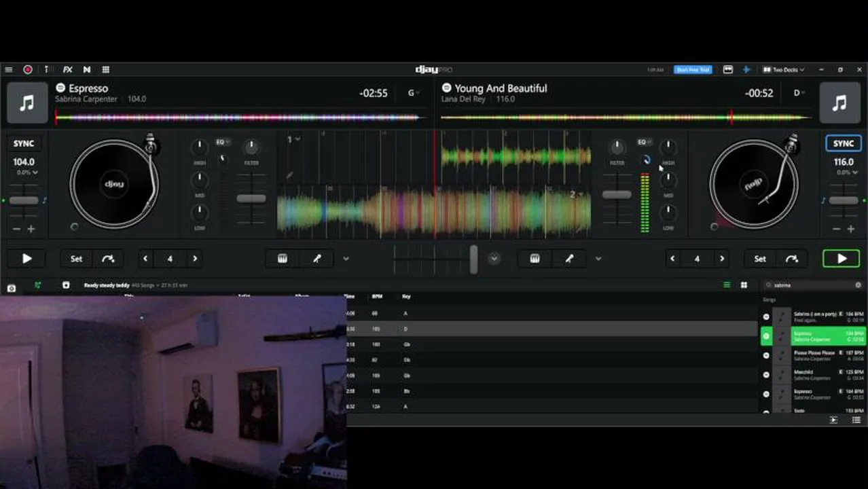Switch library to grid view icon
The image size is (868, 489).
coord(744,285)
